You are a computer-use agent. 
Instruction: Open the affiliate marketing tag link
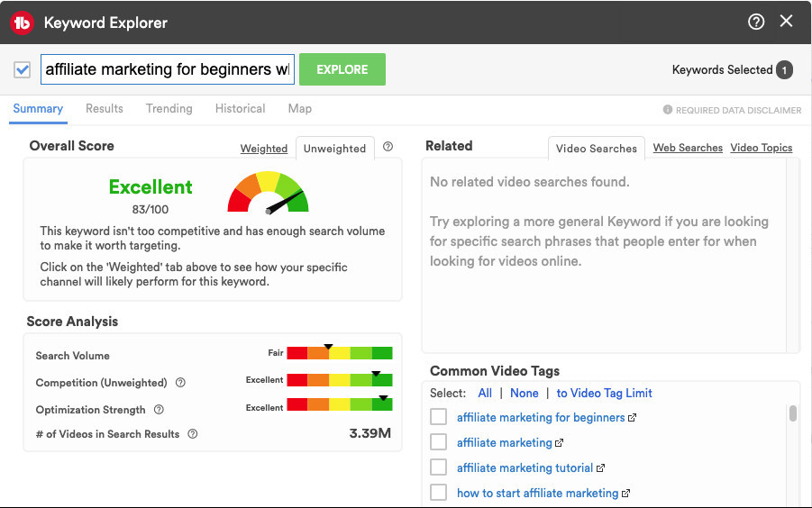coord(505,443)
